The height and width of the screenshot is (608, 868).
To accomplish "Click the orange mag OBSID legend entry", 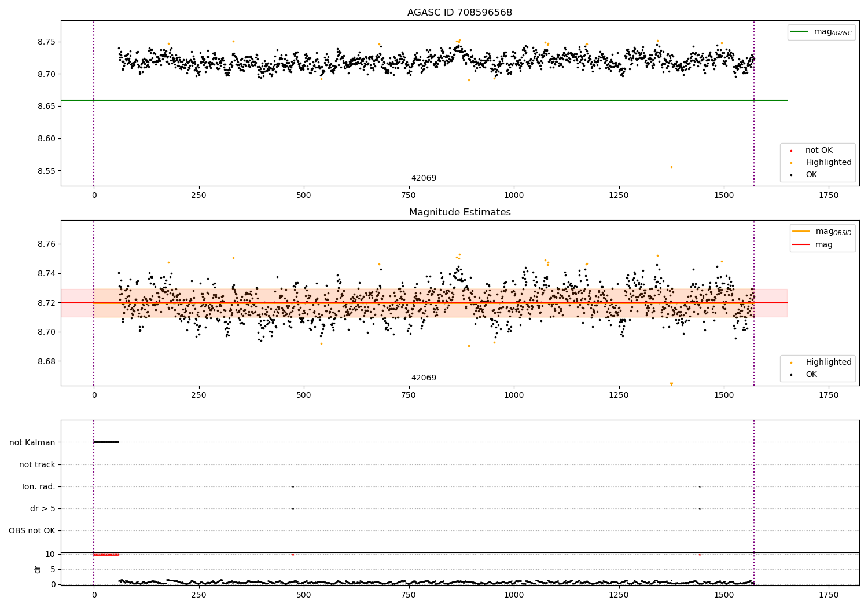I will pos(822,232).
